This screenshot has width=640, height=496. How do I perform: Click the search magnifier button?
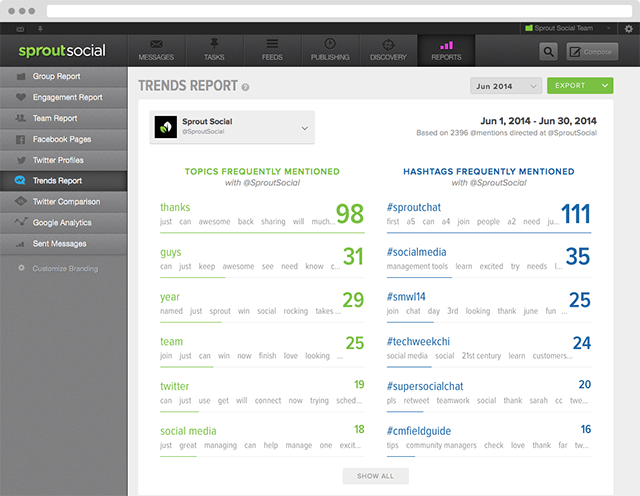pos(548,52)
